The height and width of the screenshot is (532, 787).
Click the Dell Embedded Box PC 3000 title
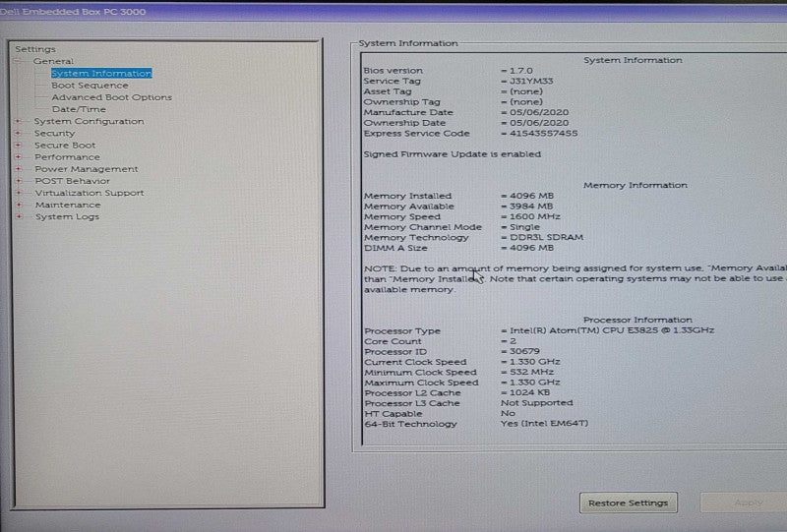[73, 12]
